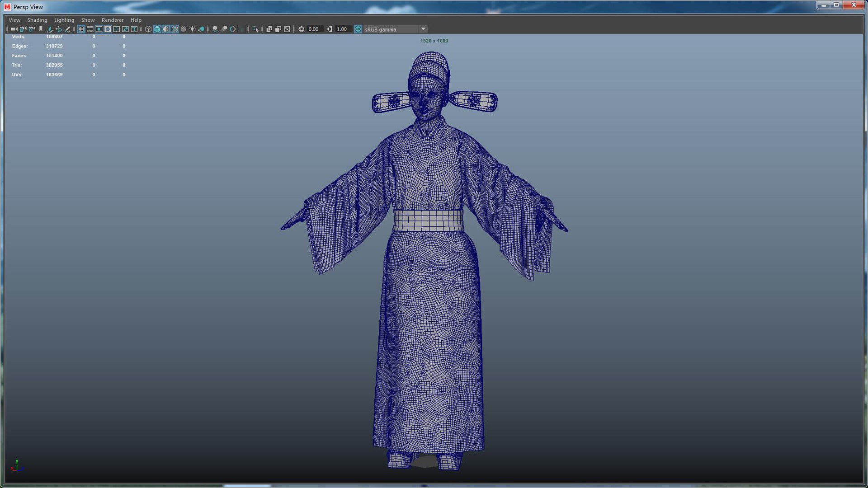Click the Lock Camera icon
Viewport: 868px width, 488px height.
click(23, 29)
